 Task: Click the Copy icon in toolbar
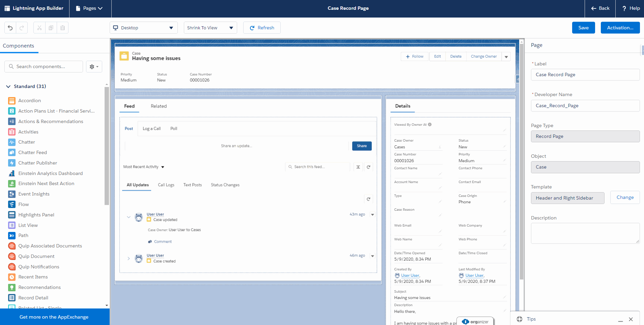(51, 28)
